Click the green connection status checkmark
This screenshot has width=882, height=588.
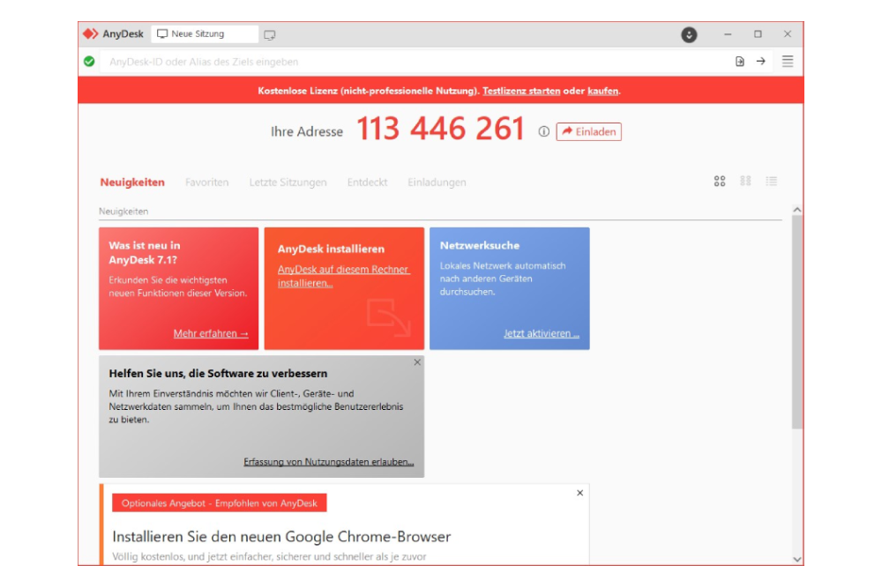(89, 62)
